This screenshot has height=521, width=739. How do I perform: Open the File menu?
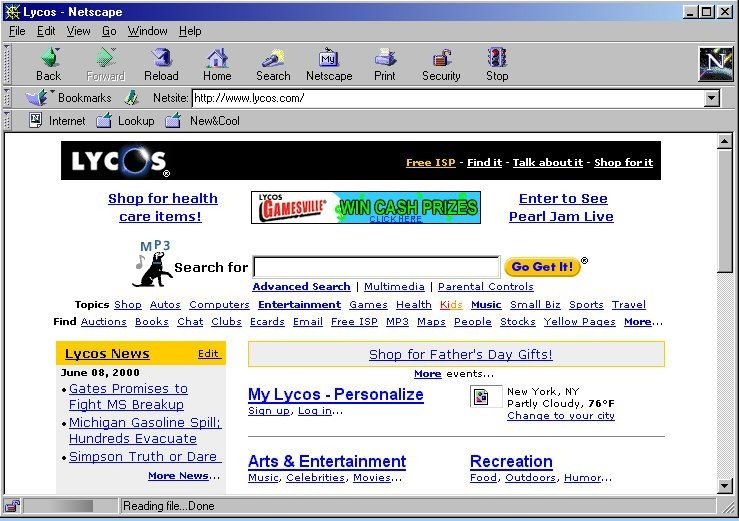[17, 31]
